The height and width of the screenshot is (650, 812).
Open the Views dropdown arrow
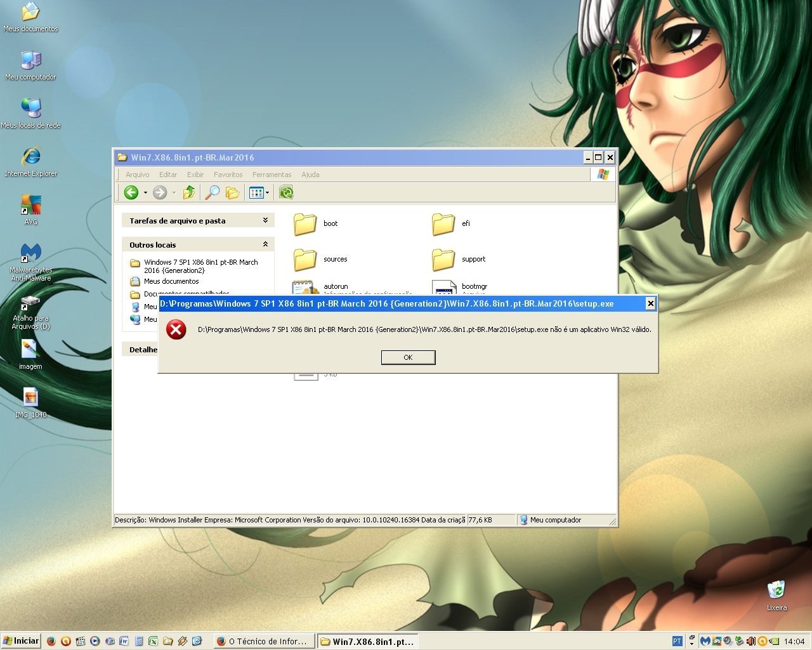point(267,192)
